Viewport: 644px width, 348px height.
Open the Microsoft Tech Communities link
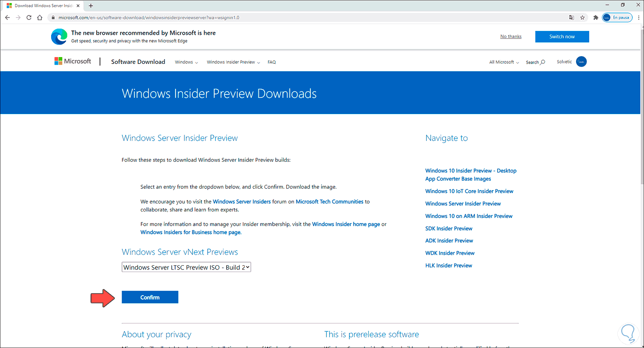pyautogui.click(x=330, y=201)
